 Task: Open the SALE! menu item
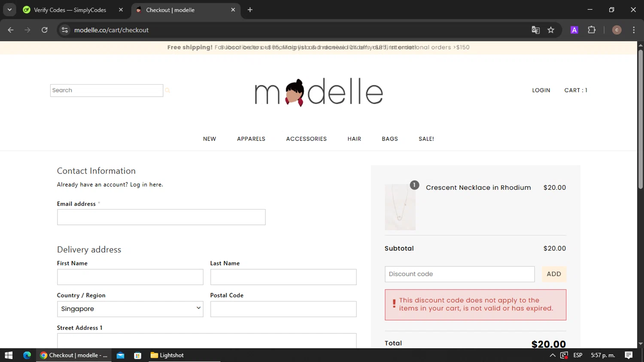coord(426,139)
